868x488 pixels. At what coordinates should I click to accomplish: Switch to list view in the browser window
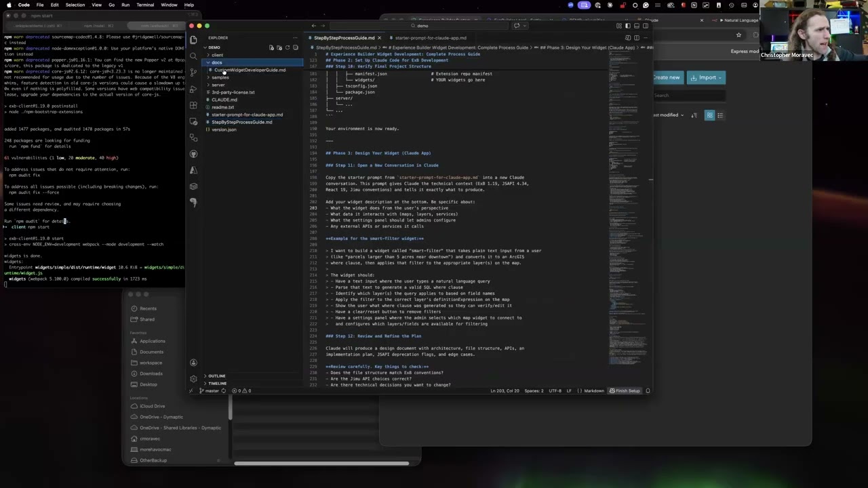point(720,115)
